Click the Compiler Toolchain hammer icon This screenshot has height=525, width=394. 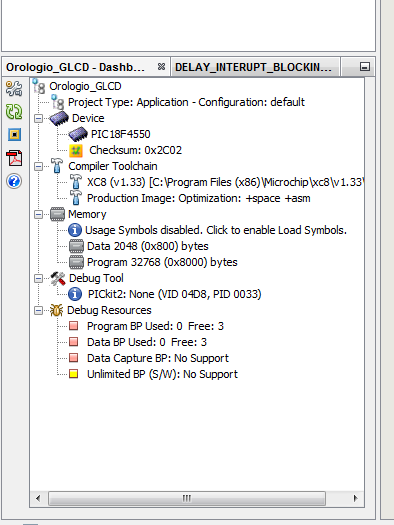coord(57,166)
